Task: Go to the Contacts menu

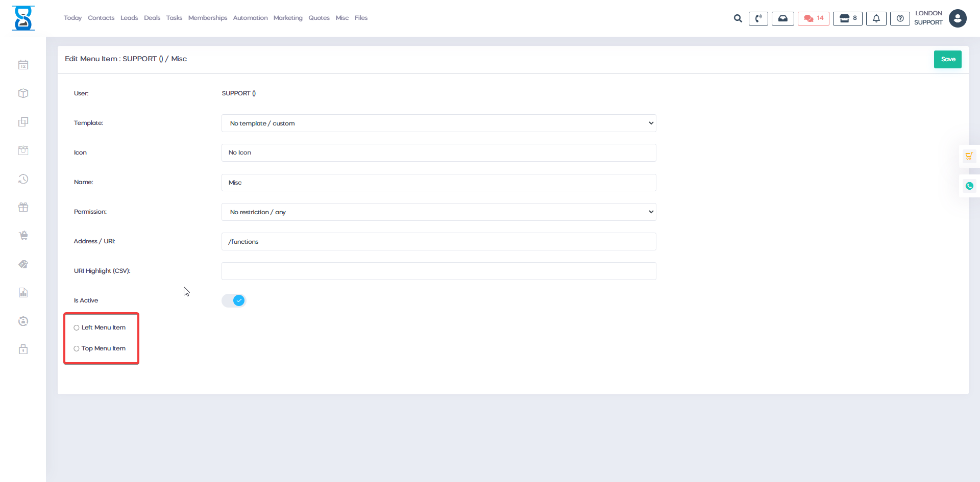Action: pos(101,18)
